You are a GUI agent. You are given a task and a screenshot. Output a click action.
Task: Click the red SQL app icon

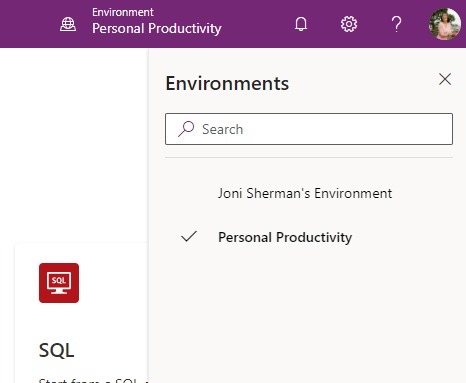(x=59, y=283)
